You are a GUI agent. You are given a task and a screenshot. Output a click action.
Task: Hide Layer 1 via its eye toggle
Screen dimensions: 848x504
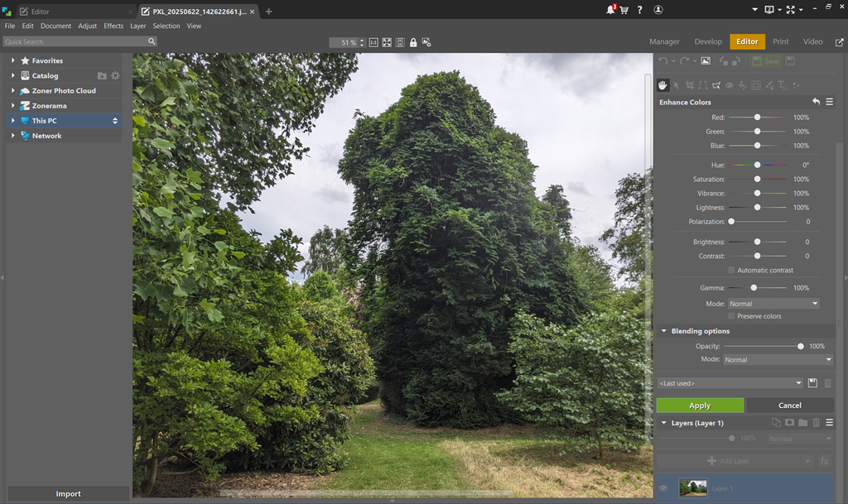(662, 488)
